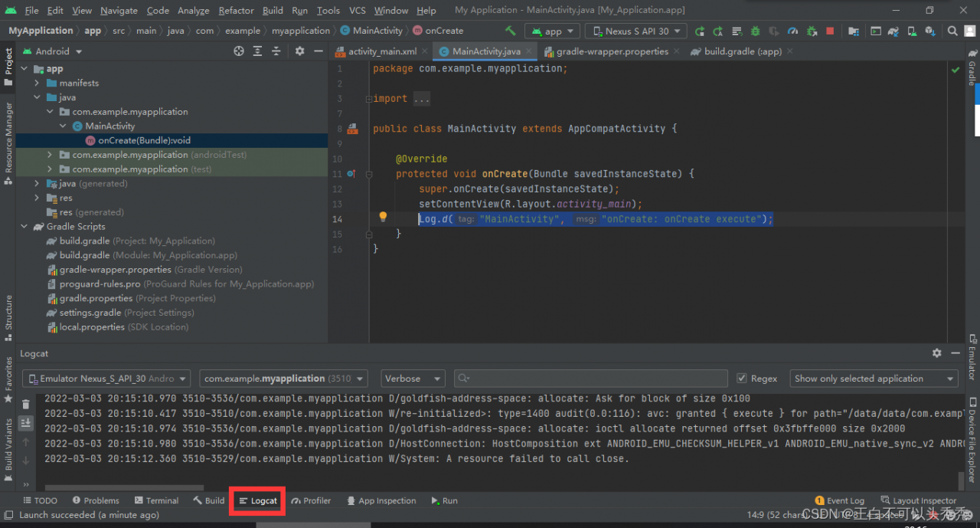
Task: Click the green hammer Make Project icon
Action: tap(511, 31)
